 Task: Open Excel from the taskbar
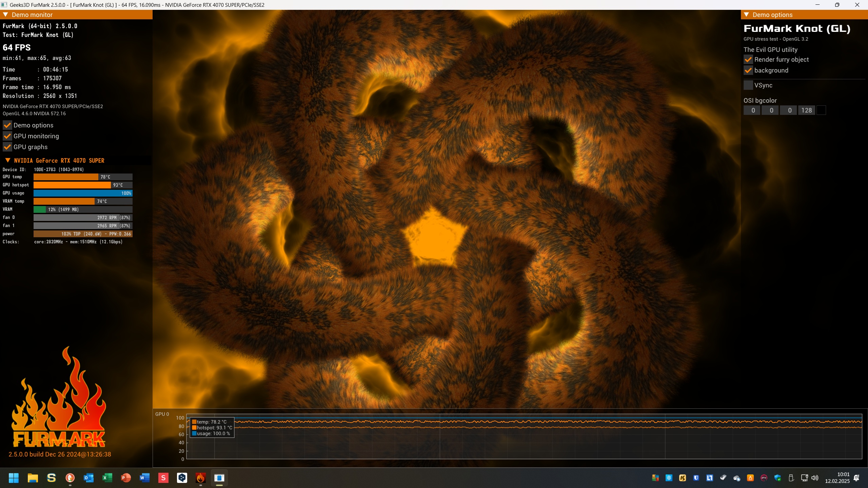click(x=107, y=478)
